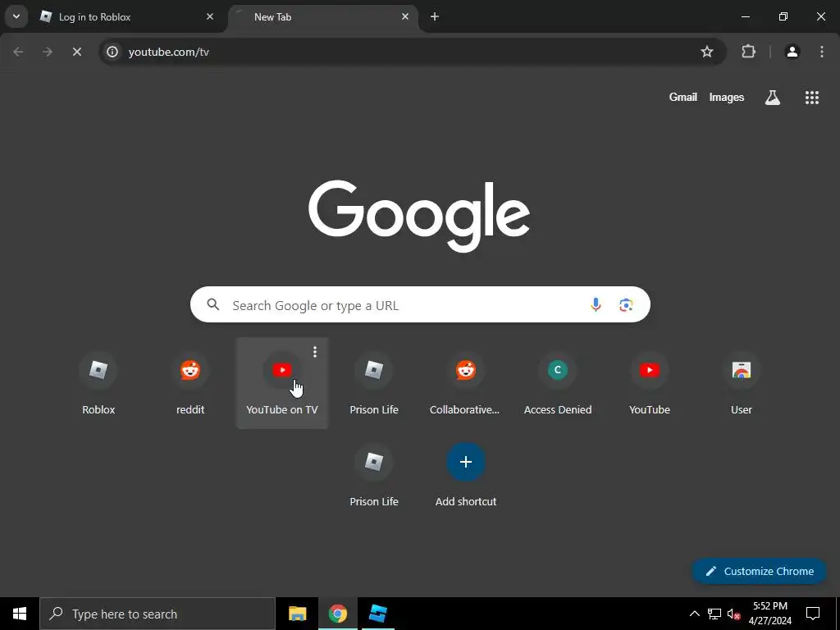Open the User shortcut tile
The height and width of the screenshot is (630, 840).
[742, 383]
